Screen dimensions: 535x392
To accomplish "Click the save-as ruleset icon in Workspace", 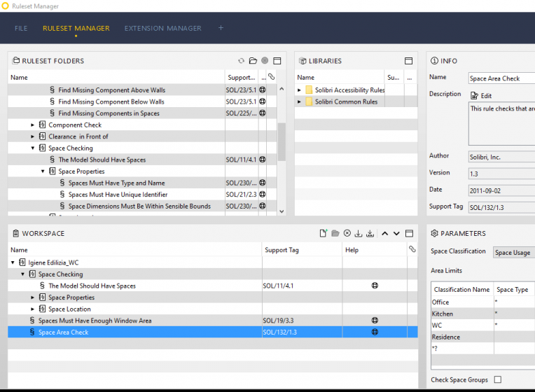I will 370,233.
